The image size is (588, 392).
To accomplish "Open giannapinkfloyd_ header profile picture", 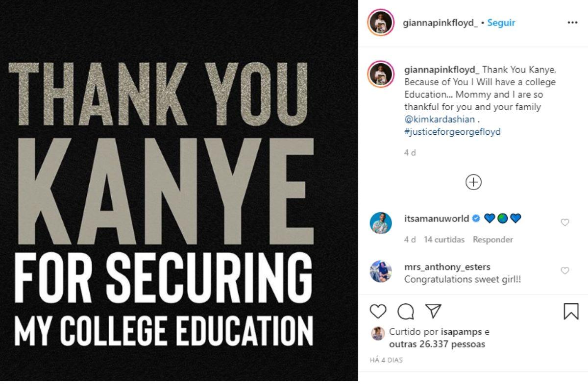I will pyautogui.click(x=381, y=23).
